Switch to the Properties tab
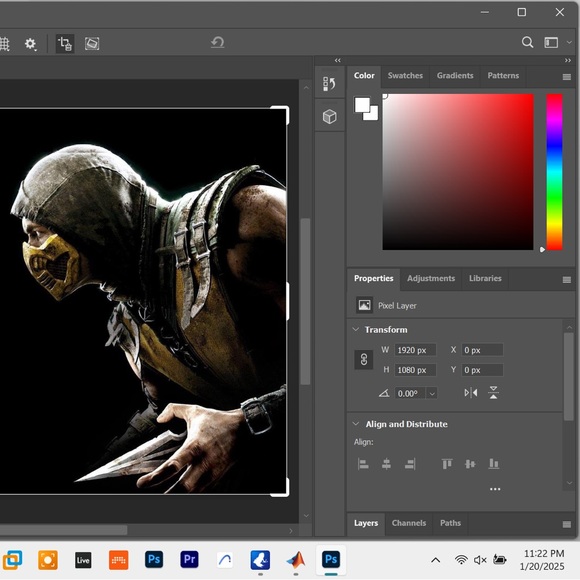 [373, 279]
